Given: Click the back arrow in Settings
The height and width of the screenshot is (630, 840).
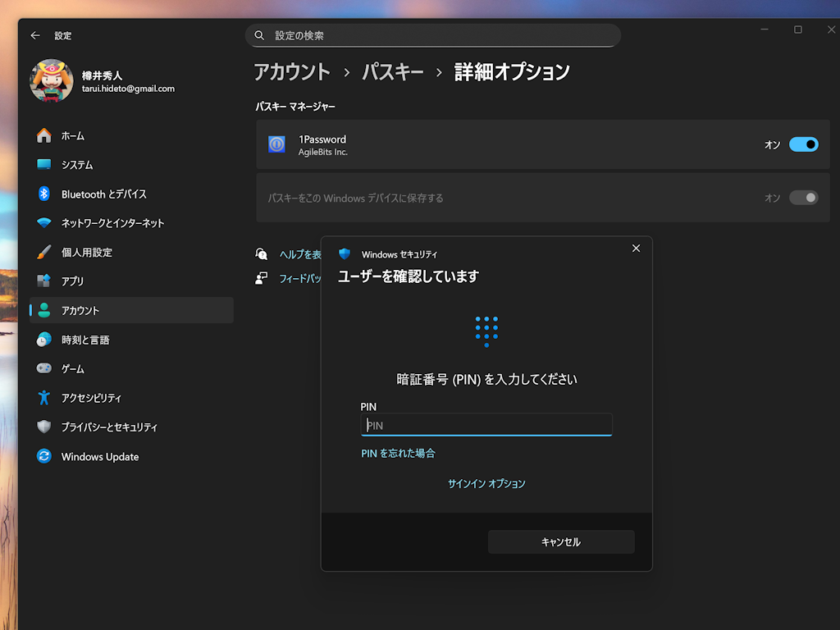Looking at the screenshot, I should (x=34, y=35).
